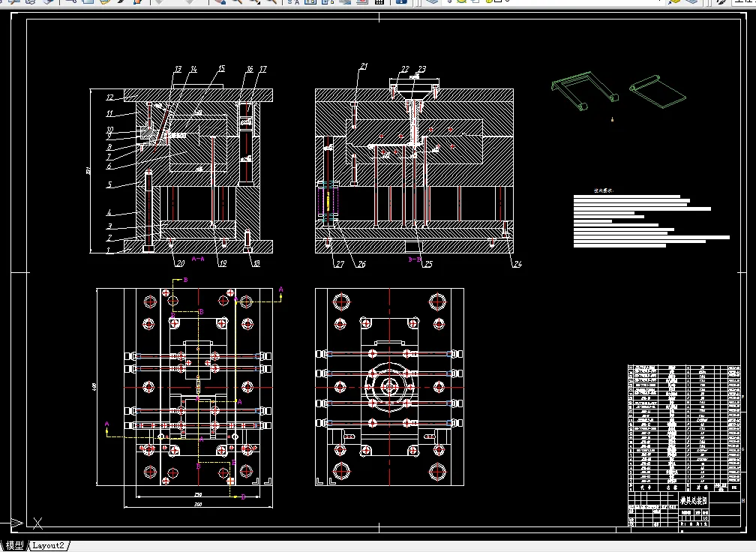Select the 400 height dimension text
Screen dimensions: 756x552
pos(94,387)
